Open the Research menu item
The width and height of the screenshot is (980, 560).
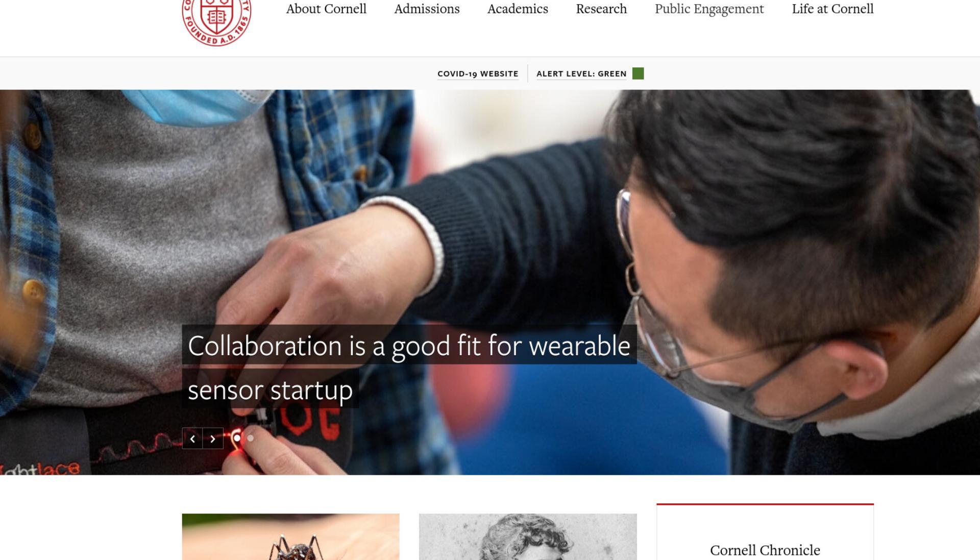(x=601, y=9)
